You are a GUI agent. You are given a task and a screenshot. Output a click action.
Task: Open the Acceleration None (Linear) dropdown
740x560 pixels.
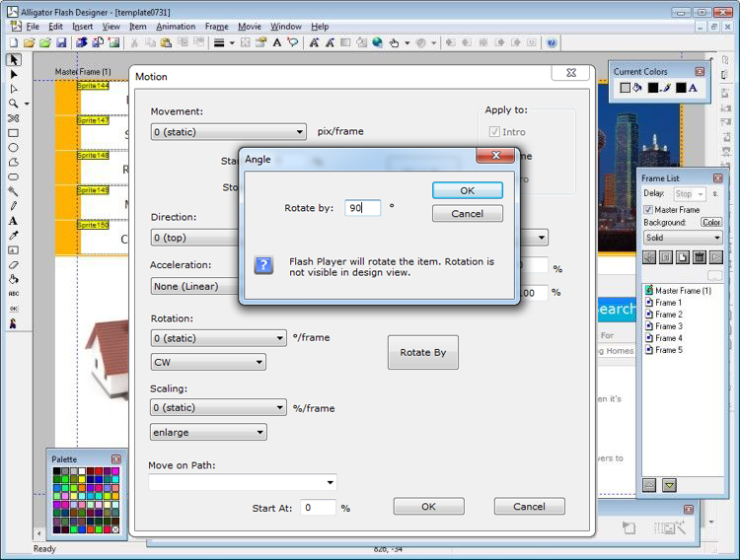[195, 286]
